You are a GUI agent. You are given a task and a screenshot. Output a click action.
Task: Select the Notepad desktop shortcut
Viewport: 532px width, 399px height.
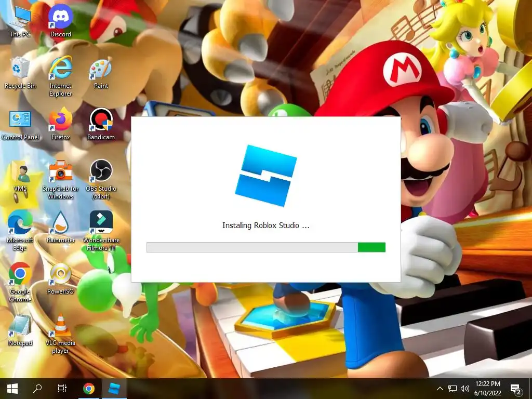[x=20, y=330]
